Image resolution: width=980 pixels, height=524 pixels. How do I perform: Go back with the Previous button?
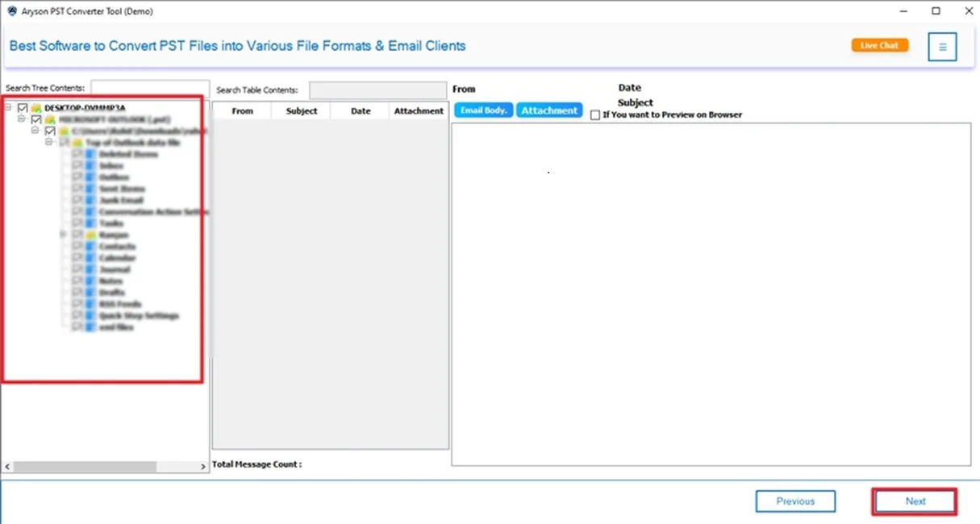point(795,501)
